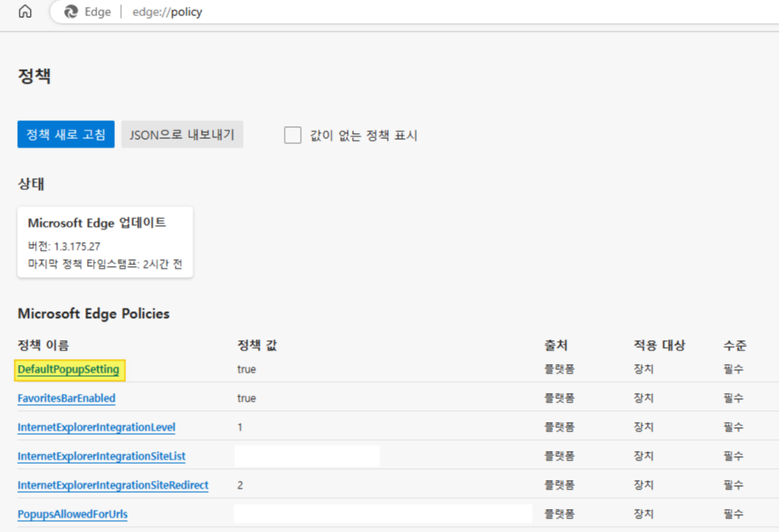Viewport: 779px width, 532px height.
Task: Select the Microsoft Edge 업데이트 status card
Action: [104, 242]
